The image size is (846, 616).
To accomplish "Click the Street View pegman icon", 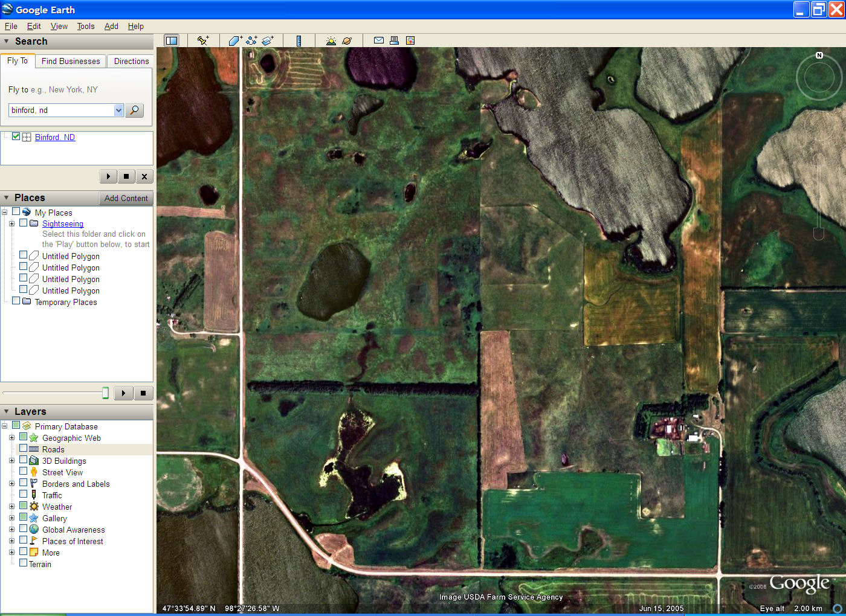I will coord(34,472).
